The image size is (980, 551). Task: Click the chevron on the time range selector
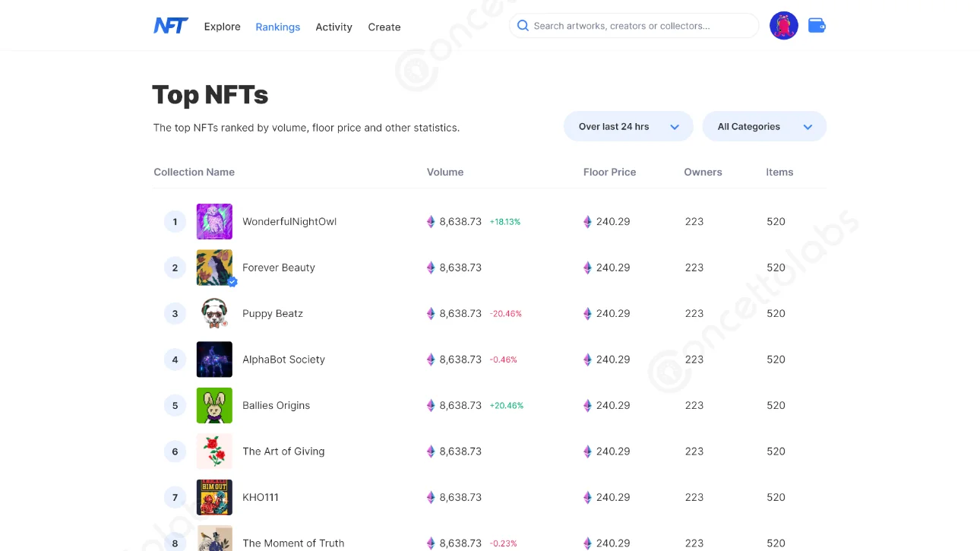point(675,126)
